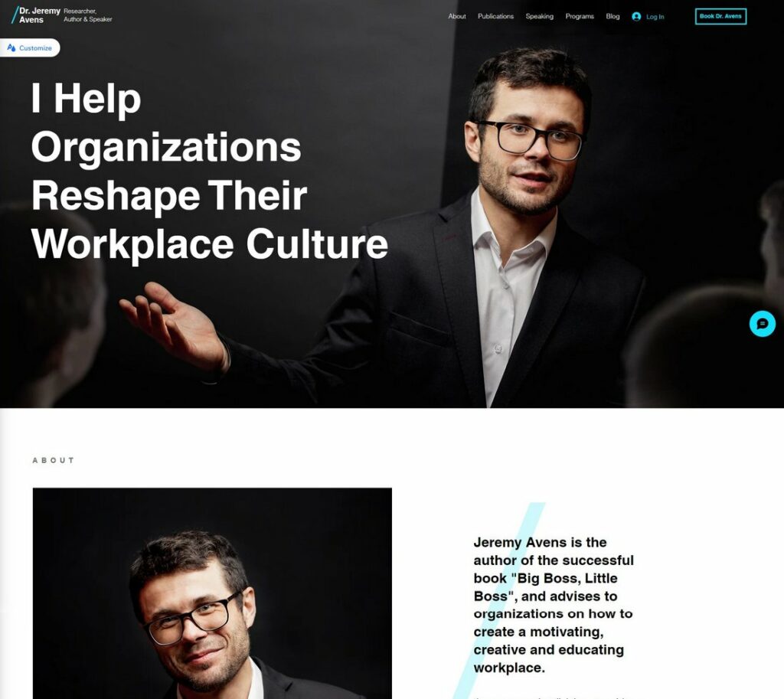Open the chat bubble icon
Viewport: 784px width, 699px height.
pyautogui.click(x=762, y=324)
